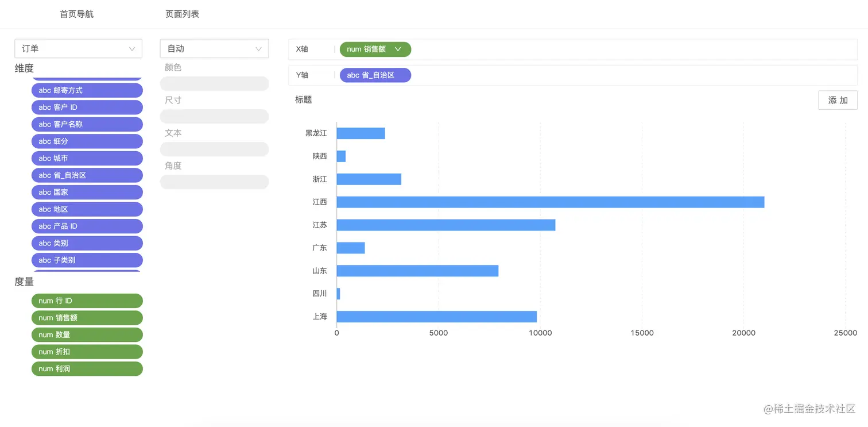Open the 页面列表 tab

click(182, 14)
